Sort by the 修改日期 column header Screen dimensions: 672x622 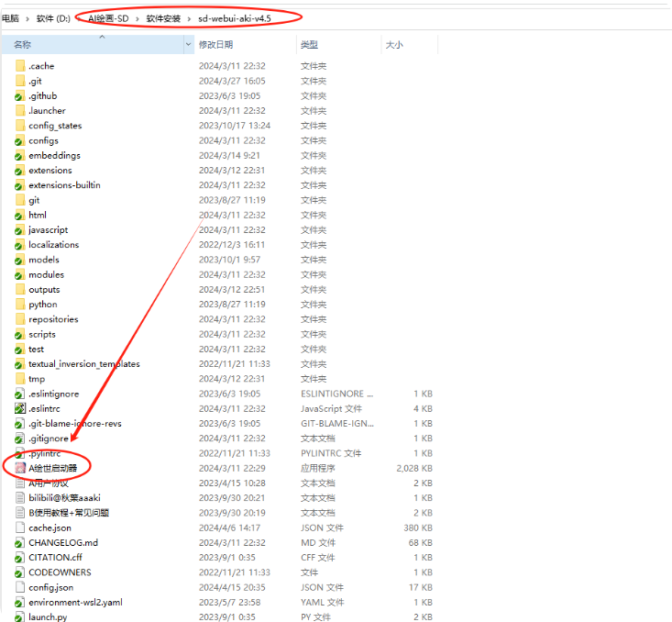point(245,45)
